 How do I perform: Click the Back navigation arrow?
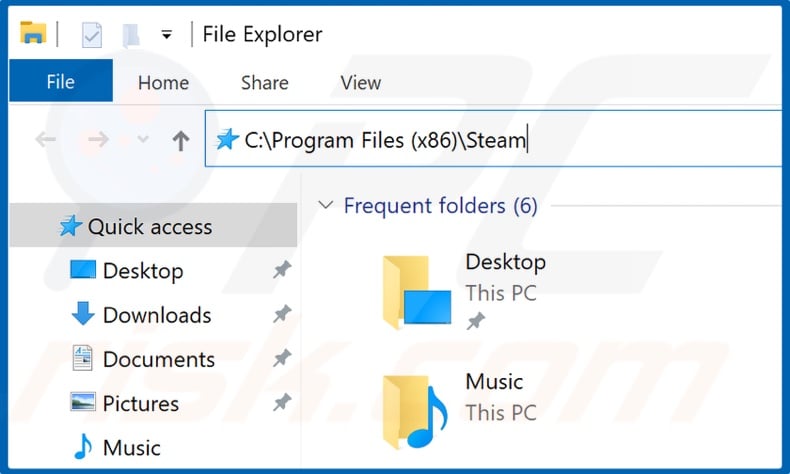coord(45,140)
